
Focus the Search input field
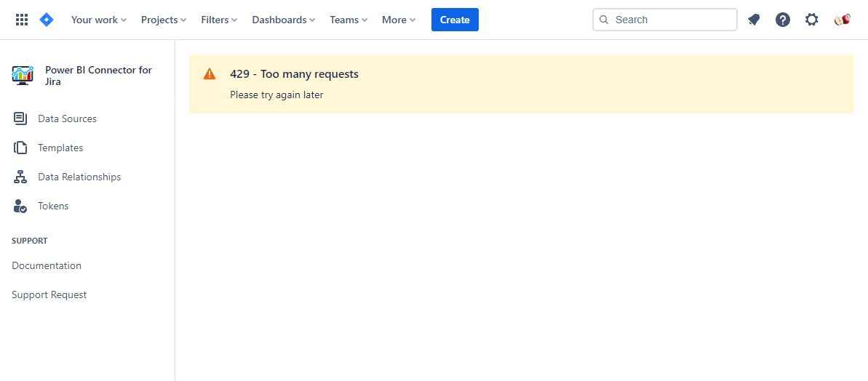[x=665, y=20]
